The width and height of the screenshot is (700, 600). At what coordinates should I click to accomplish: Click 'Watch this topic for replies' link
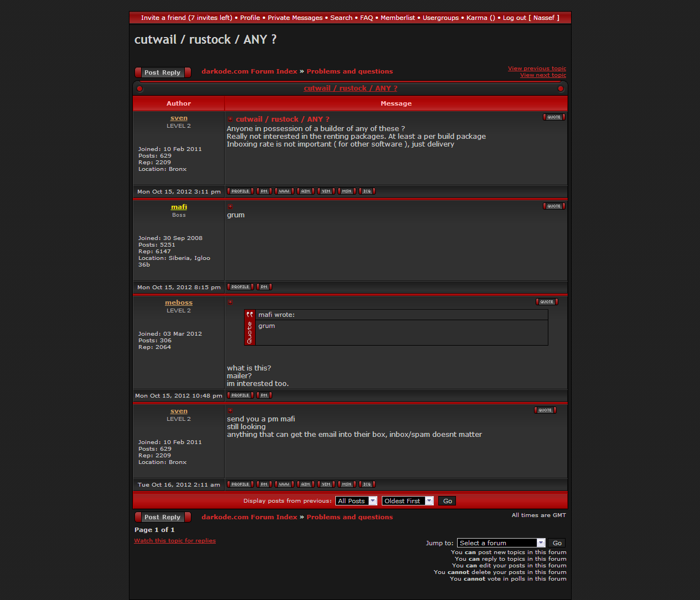coord(175,541)
